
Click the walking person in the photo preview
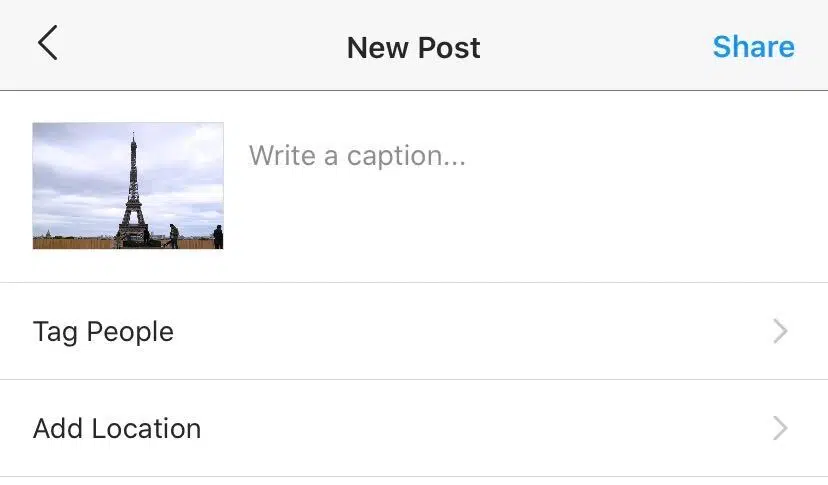pos(173,236)
